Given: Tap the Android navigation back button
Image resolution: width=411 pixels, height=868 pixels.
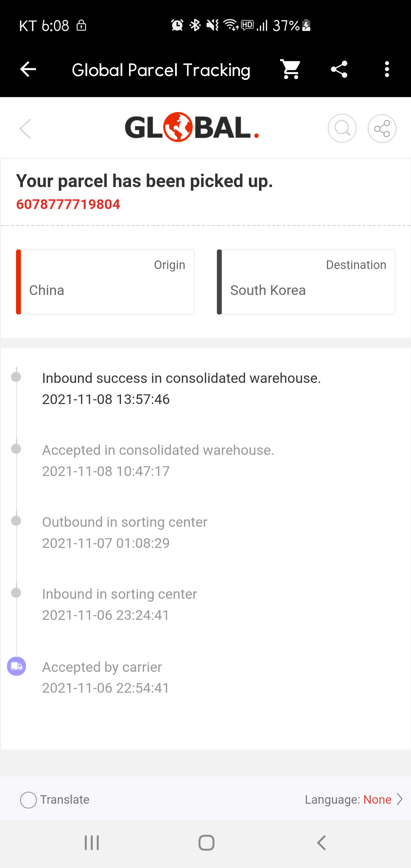Looking at the screenshot, I should click(x=321, y=843).
